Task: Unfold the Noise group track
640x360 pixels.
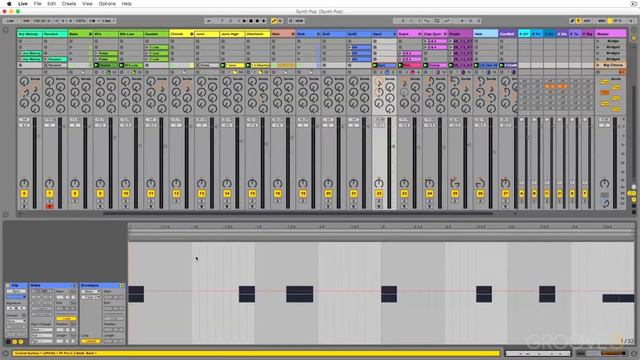Action: coord(292,34)
